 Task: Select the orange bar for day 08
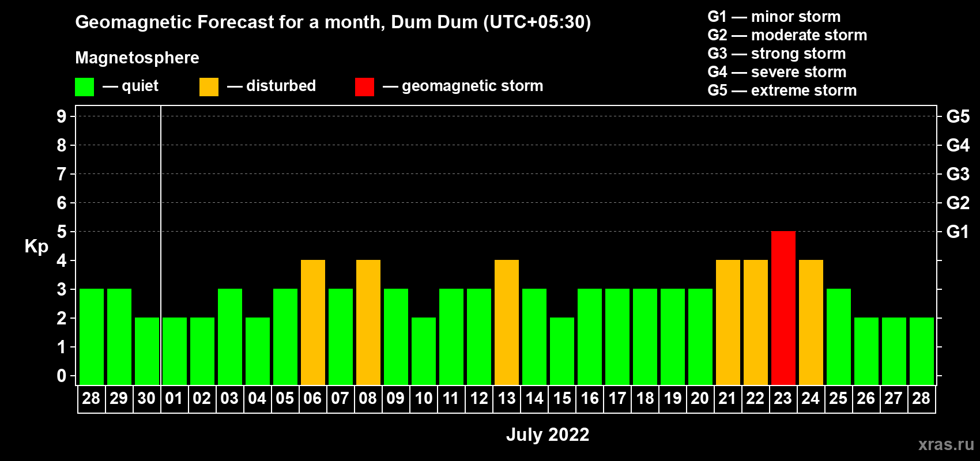(x=368, y=322)
